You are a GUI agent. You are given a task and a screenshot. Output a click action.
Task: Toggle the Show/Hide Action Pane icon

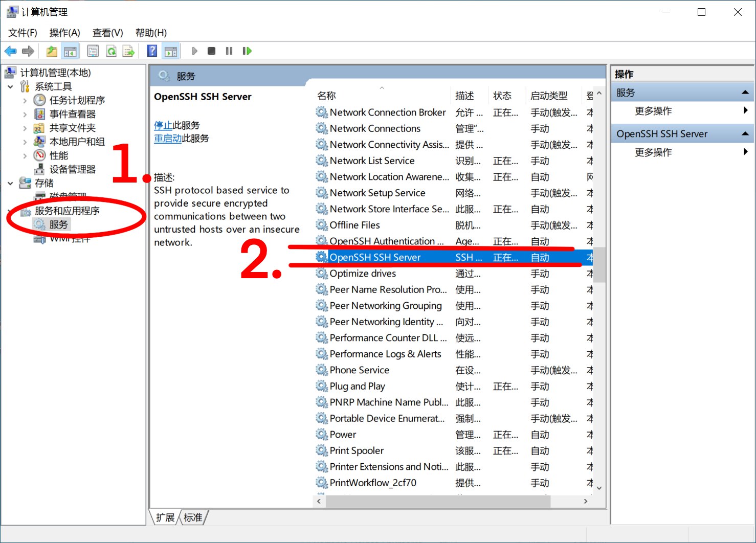pos(171,51)
